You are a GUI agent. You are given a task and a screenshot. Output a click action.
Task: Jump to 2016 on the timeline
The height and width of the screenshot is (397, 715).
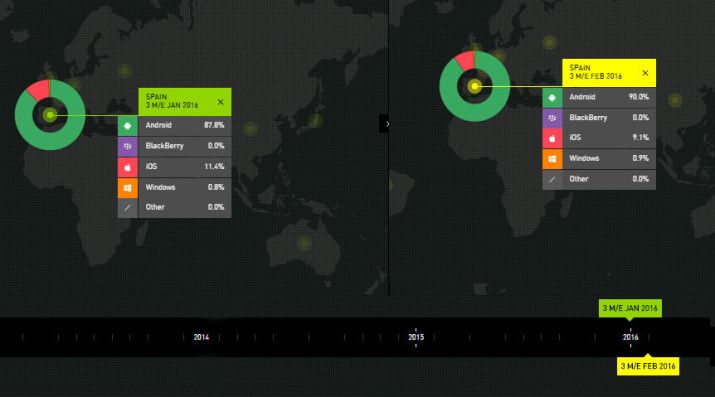(x=631, y=337)
